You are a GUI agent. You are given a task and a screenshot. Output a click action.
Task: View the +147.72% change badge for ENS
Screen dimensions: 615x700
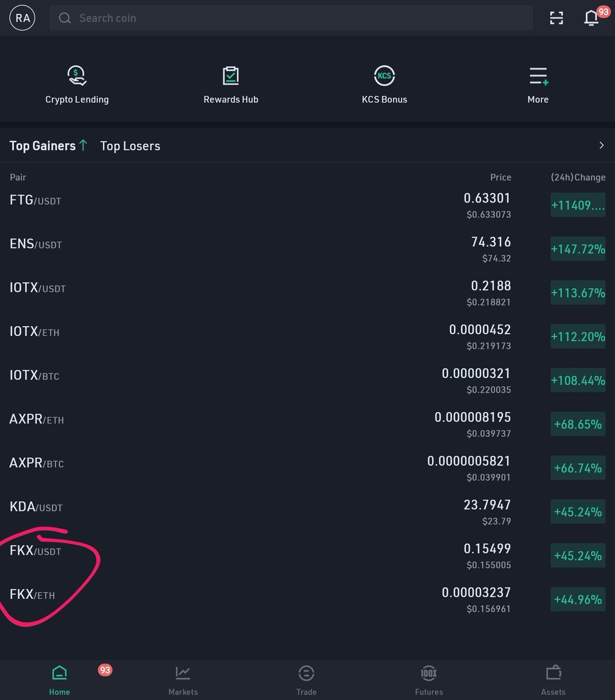[x=578, y=249]
